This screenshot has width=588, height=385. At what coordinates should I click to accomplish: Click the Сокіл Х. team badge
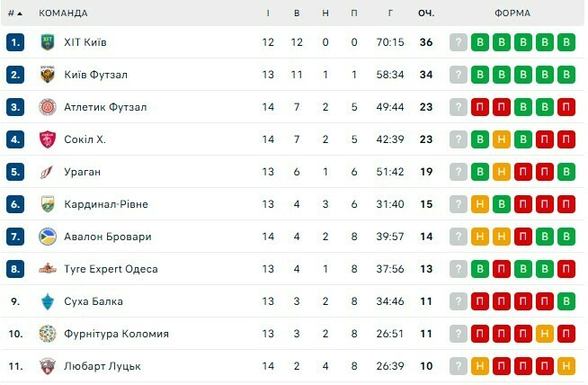48,139
